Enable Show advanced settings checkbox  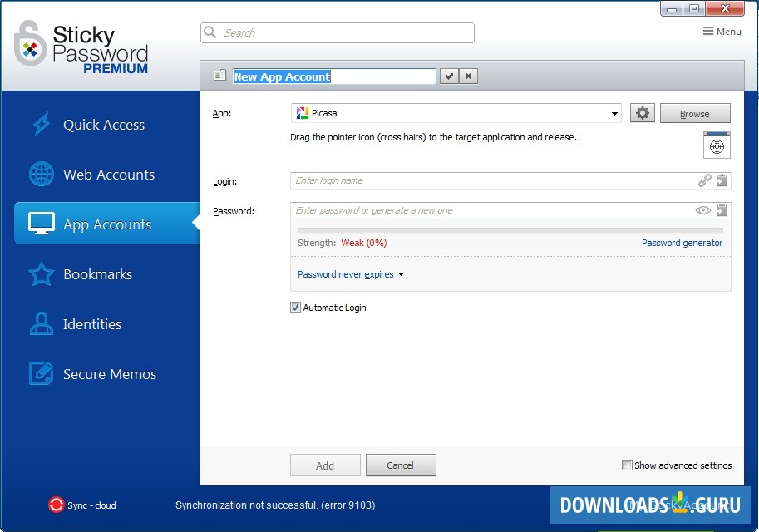pos(627,465)
